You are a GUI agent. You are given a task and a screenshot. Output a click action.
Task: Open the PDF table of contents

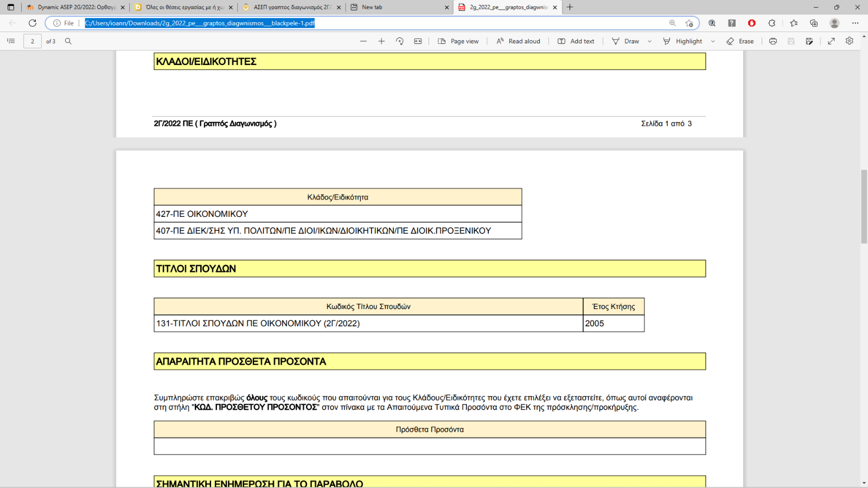click(x=11, y=41)
